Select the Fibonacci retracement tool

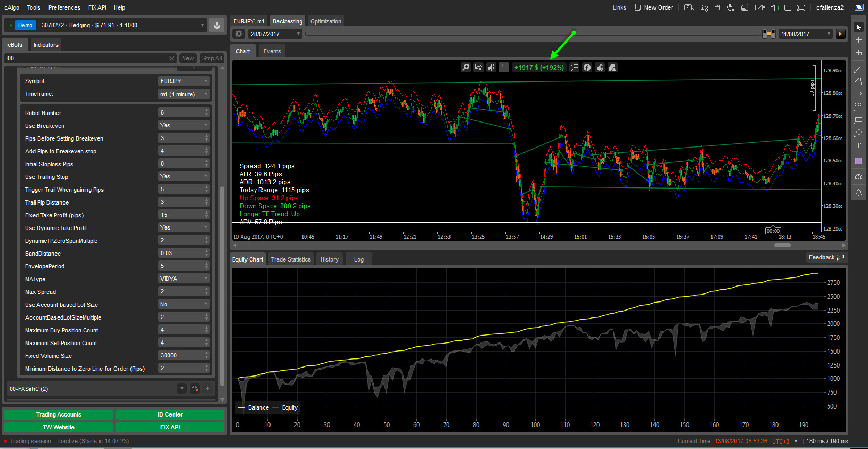pos(858,107)
